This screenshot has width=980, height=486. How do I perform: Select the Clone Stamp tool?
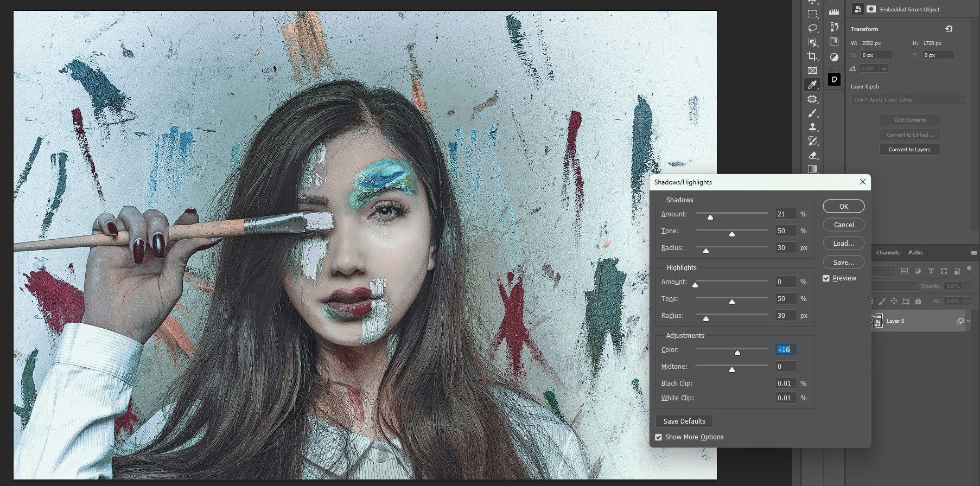(x=812, y=127)
